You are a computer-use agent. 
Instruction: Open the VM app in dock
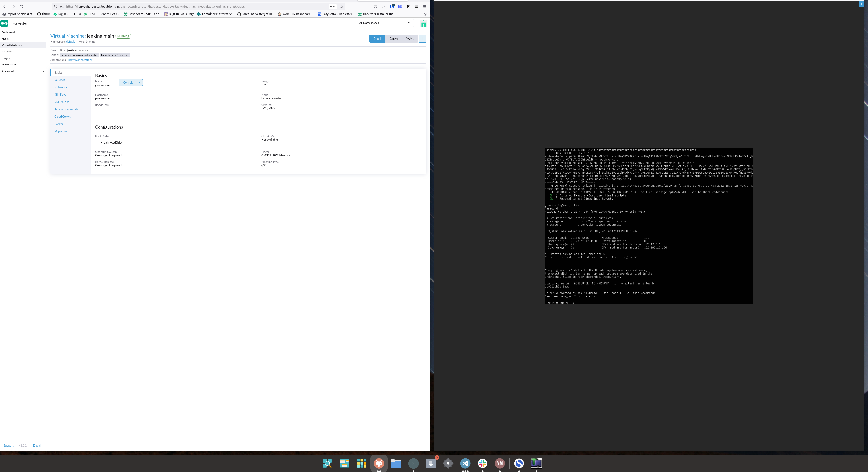tap(500, 464)
